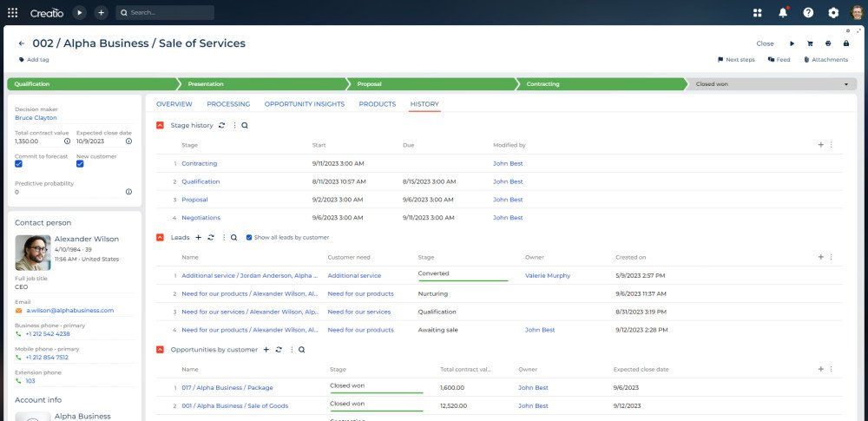Open Stage history three-dot menu

point(234,125)
